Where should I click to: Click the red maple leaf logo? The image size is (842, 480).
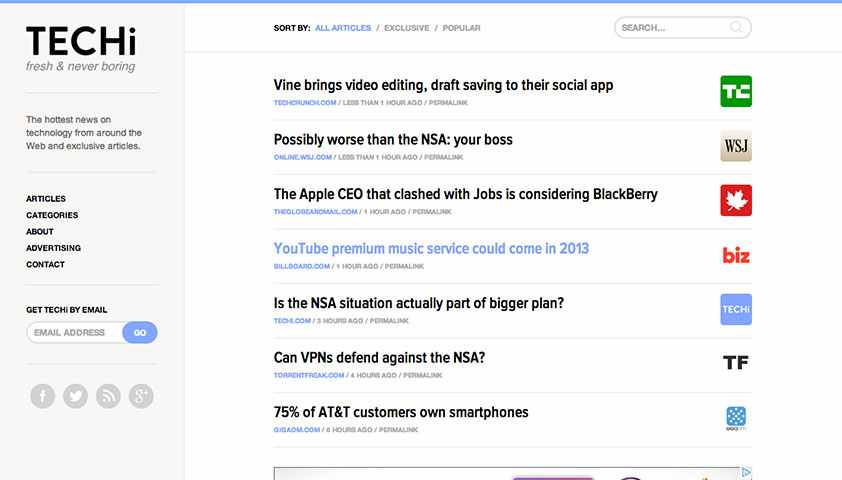[736, 200]
